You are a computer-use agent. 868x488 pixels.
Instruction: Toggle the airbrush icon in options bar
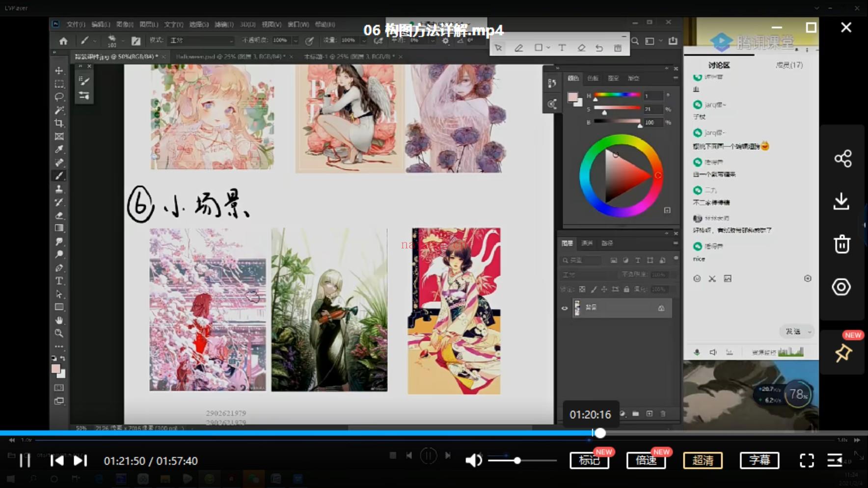pos(379,41)
